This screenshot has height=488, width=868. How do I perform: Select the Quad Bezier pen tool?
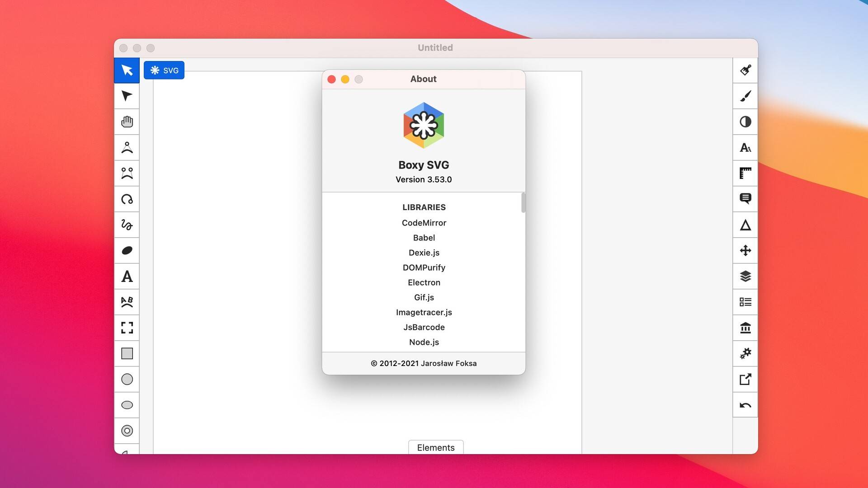point(127,147)
